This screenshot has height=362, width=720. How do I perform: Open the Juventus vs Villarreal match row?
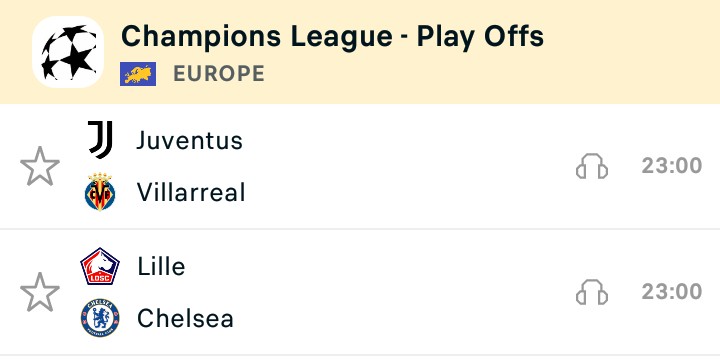pyautogui.click(x=360, y=166)
